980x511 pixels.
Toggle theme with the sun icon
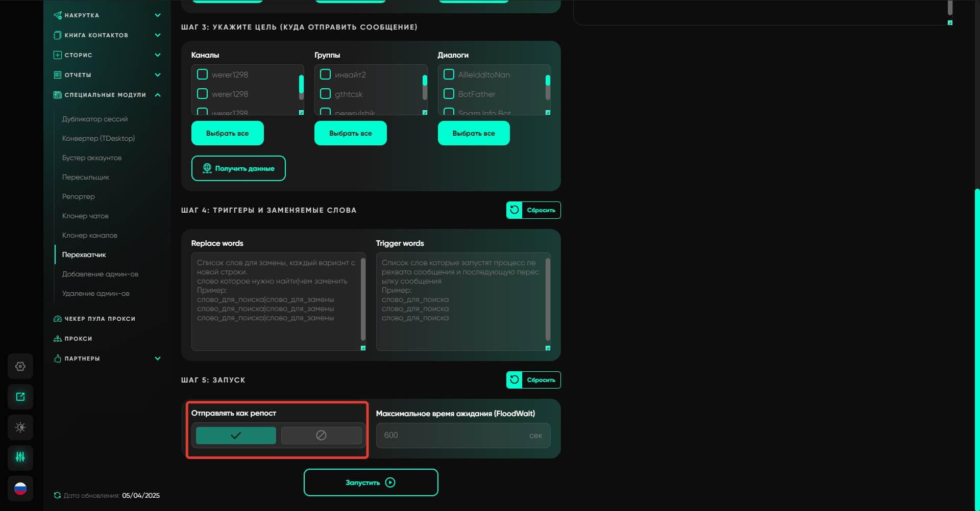coord(20,427)
